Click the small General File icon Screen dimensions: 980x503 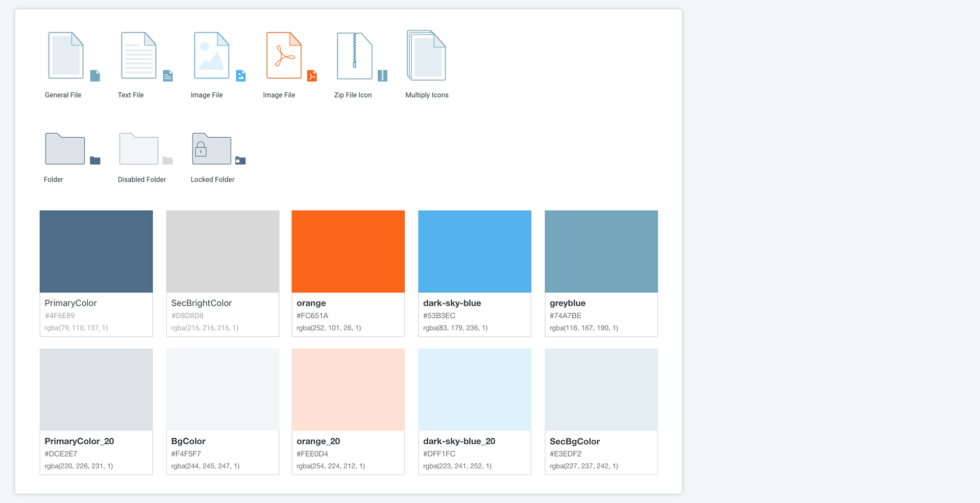pos(95,76)
